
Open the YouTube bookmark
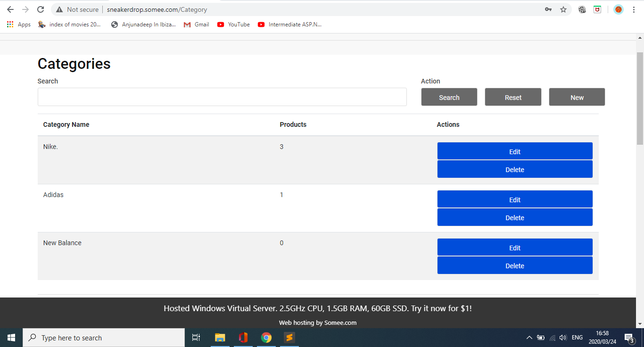tap(233, 25)
